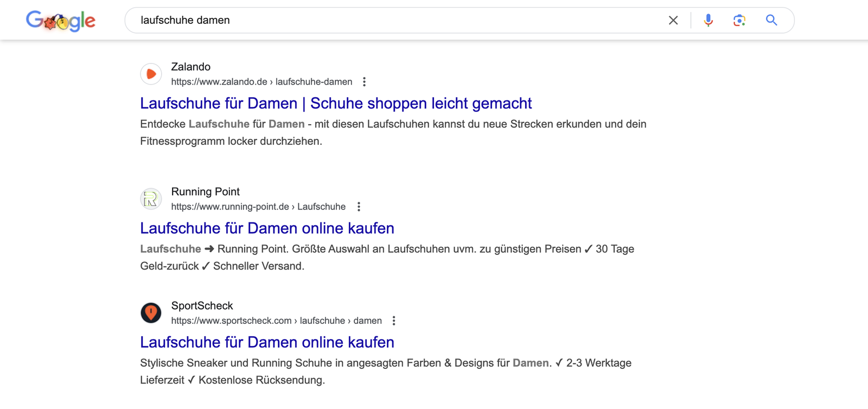Viewport: 868px width, 409px height.
Task: Click the zalando.de URL breadcrumb
Action: [x=261, y=82]
